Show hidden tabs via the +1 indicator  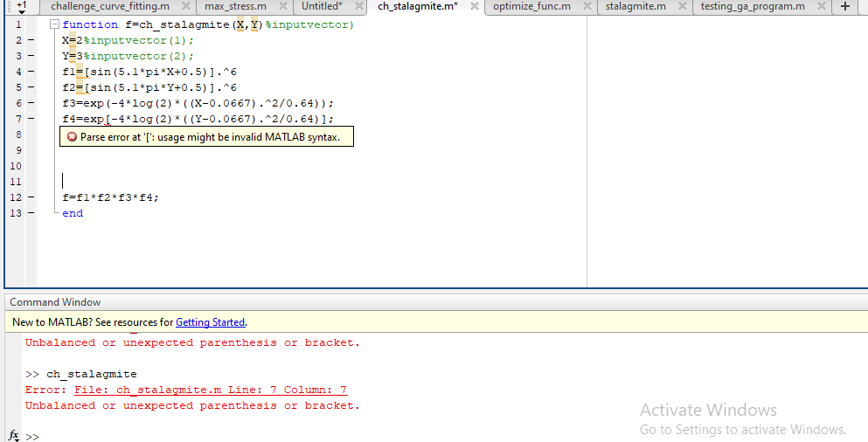[21, 7]
